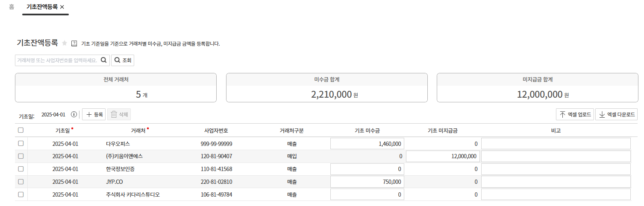Select the 기초잔액등록 tab

pyautogui.click(x=41, y=7)
